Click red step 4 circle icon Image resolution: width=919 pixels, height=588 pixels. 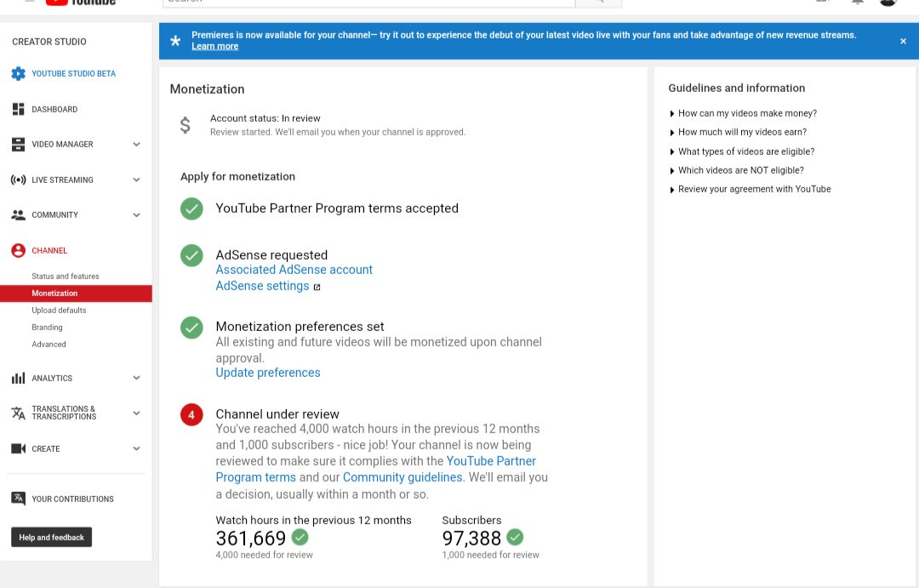[x=191, y=414]
